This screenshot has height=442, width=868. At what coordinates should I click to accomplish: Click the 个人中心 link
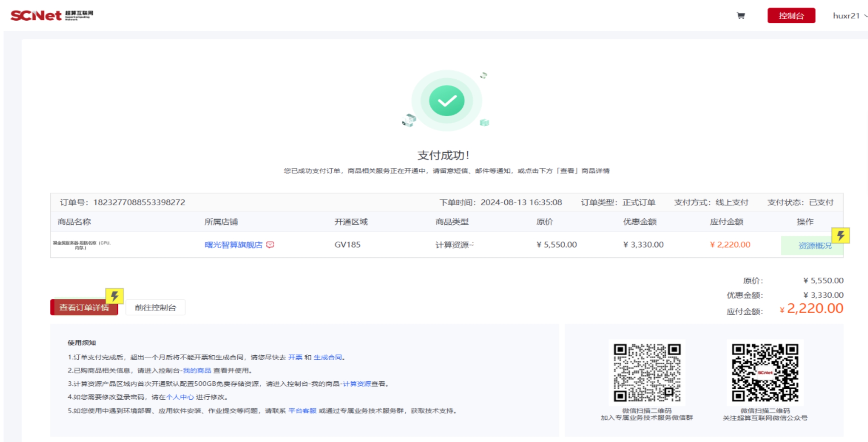(180, 397)
